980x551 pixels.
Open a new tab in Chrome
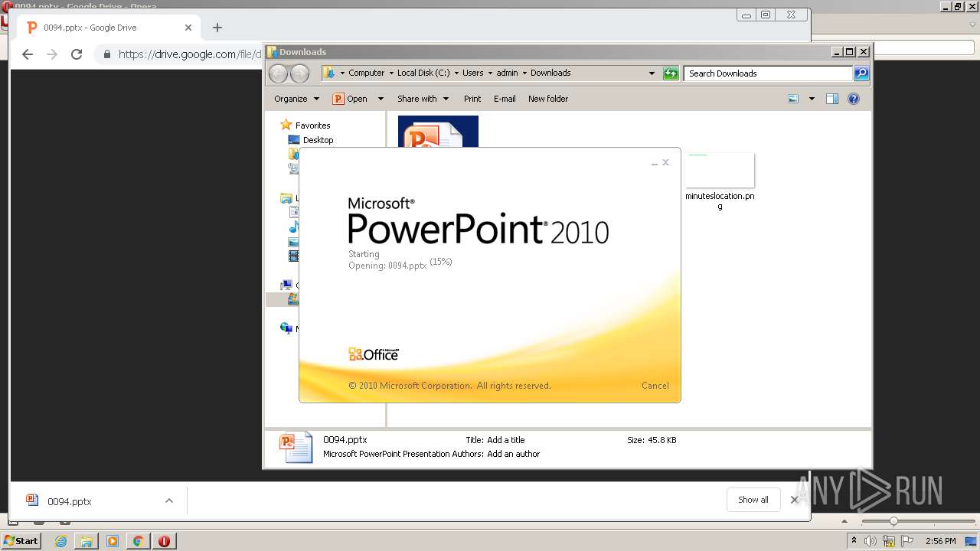click(x=217, y=28)
